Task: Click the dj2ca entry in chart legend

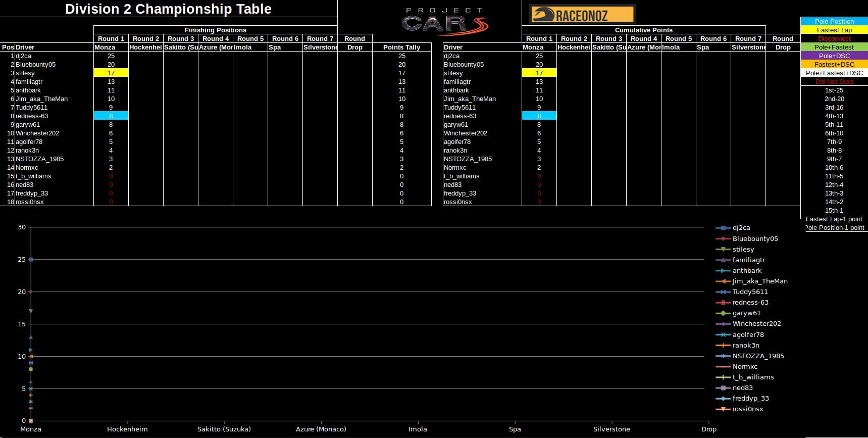Action: [x=733, y=228]
